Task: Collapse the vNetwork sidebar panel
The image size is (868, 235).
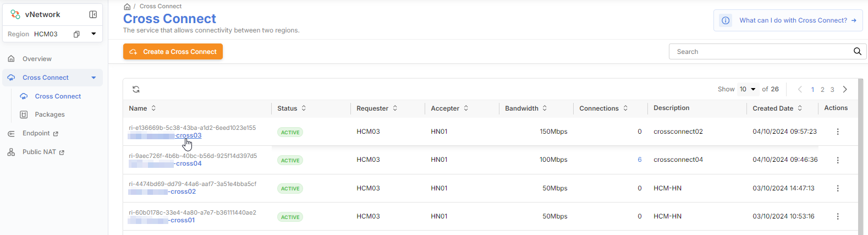Action: click(93, 14)
